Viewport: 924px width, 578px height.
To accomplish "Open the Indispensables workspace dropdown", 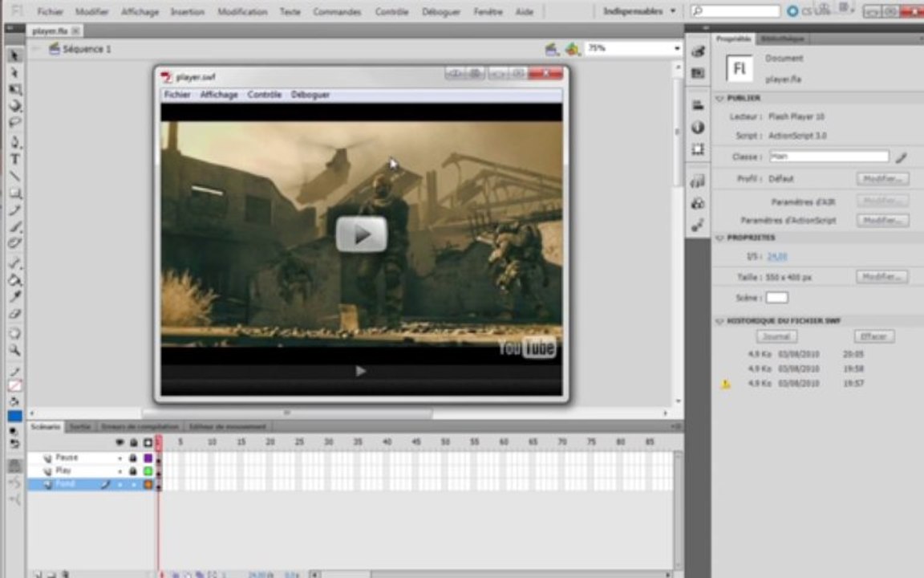I will click(x=639, y=11).
